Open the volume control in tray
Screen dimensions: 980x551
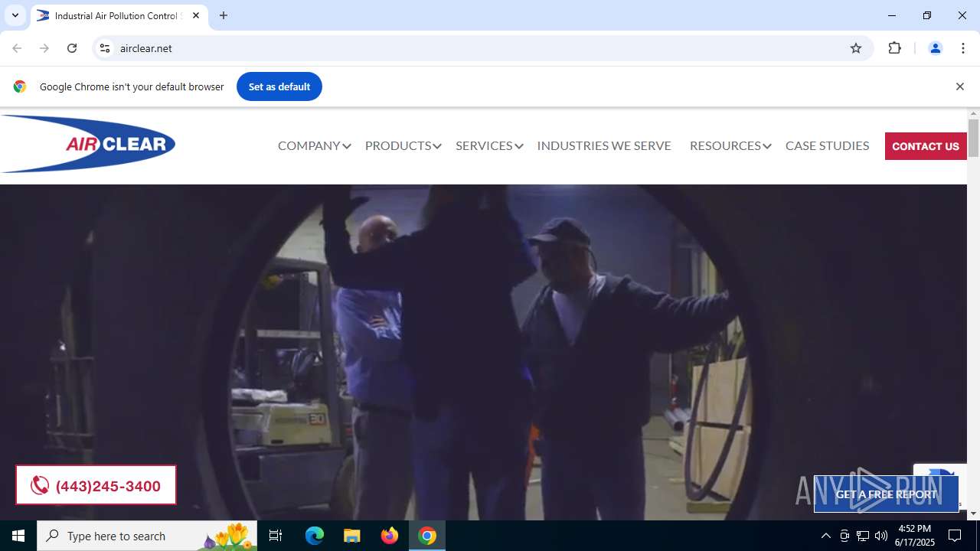pyautogui.click(x=881, y=536)
